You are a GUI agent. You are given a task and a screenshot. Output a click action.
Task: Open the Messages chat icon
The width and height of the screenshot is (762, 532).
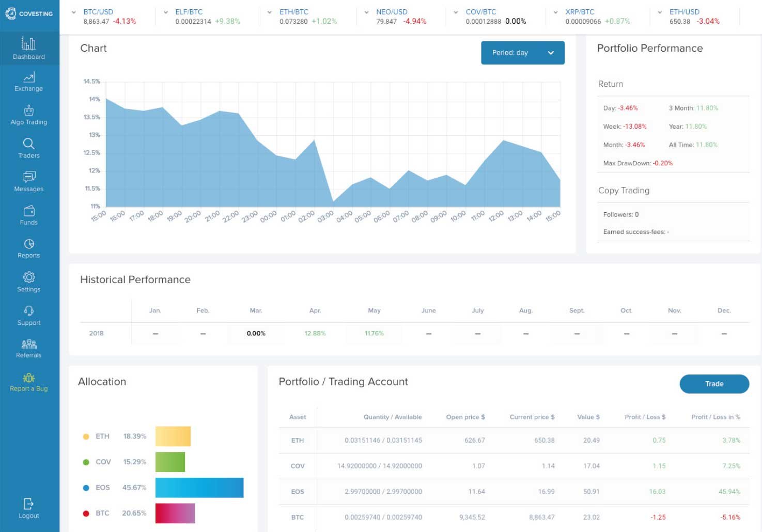pos(29,177)
